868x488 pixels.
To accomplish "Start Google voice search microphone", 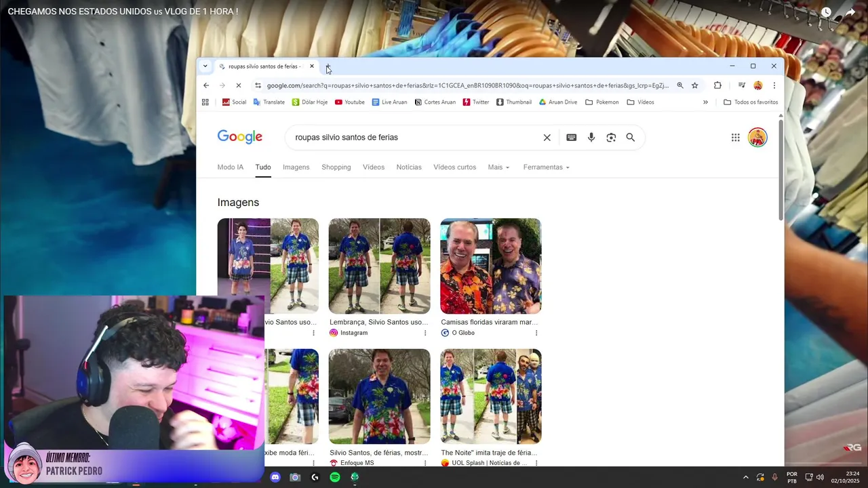I will point(591,138).
